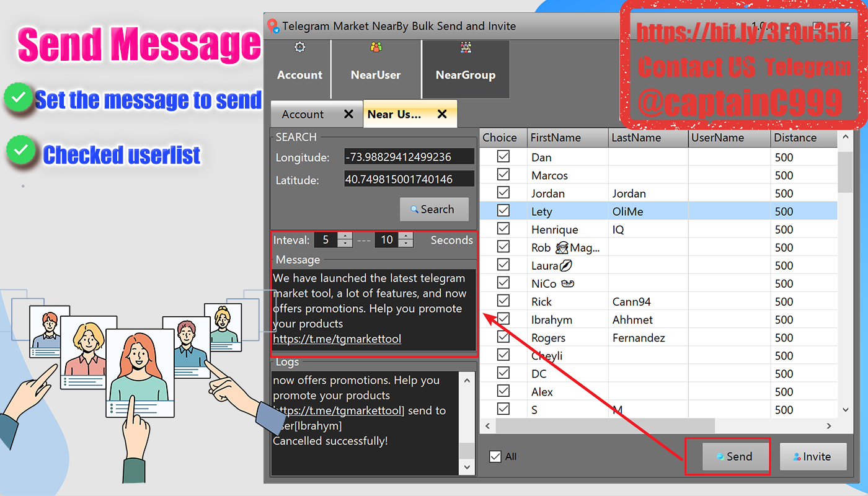Viewport: 868px width, 496px height.
Task: Toggle the checkbox for Henrique
Action: point(503,229)
